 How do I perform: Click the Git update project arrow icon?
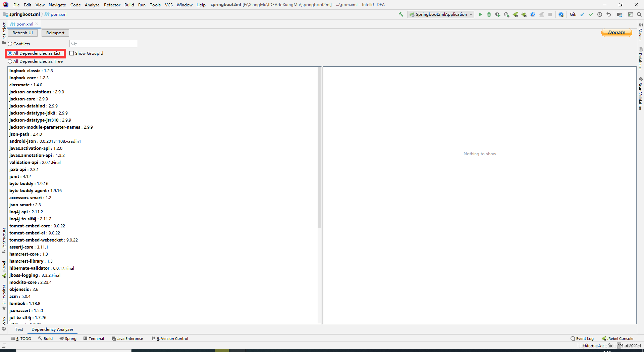(x=582, y=14)
